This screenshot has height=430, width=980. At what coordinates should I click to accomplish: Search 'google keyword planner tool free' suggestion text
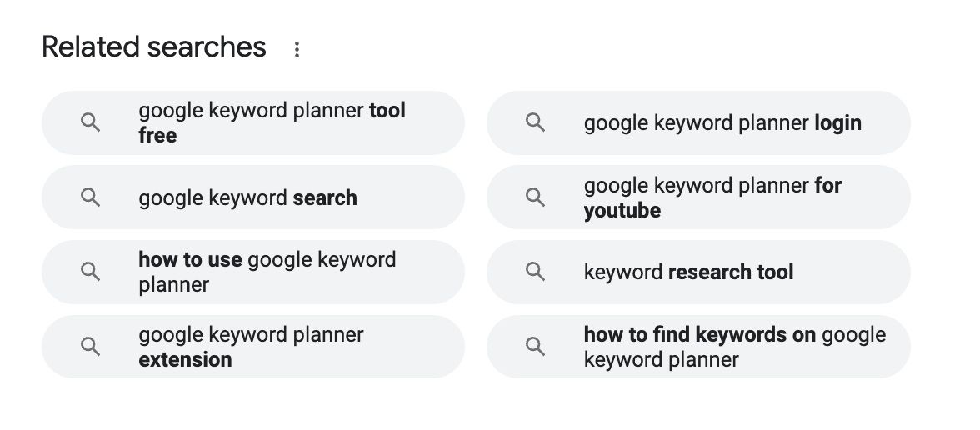tap(272, 122)
